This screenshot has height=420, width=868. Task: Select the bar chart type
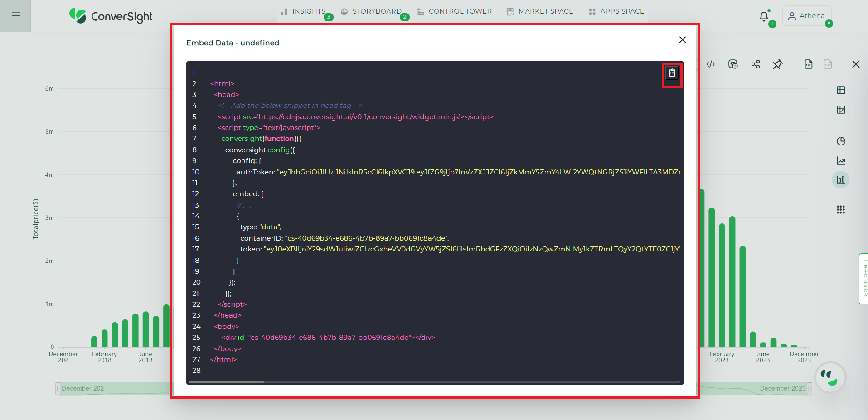(841, 180)
